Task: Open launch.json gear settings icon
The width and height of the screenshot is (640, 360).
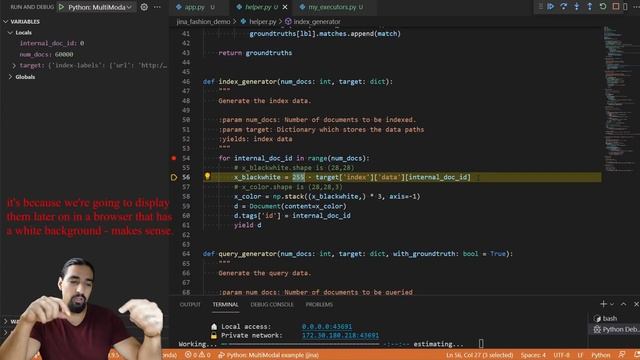Action: pos(144,7)
